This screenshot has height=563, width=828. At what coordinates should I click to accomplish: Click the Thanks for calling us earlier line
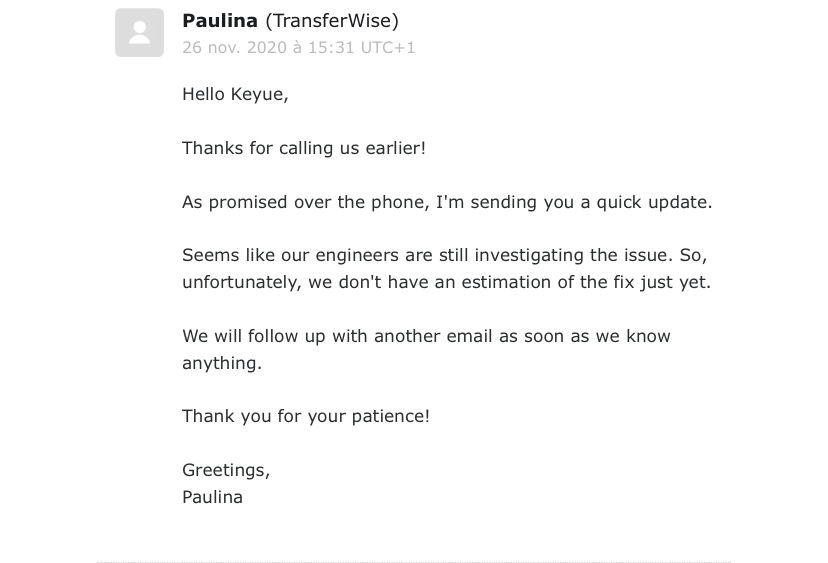click(x=304, y=148)
